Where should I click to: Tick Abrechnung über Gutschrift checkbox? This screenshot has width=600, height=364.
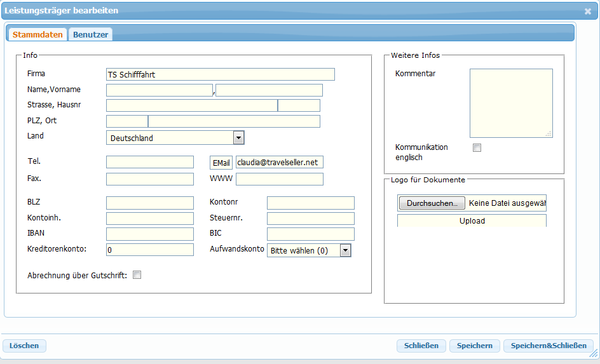(137, 275)
